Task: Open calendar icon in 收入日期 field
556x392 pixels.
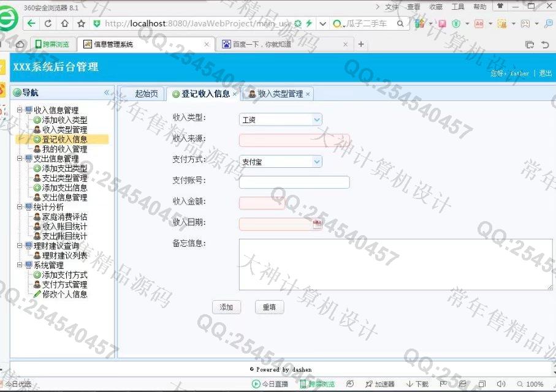Action: point(317,224)
